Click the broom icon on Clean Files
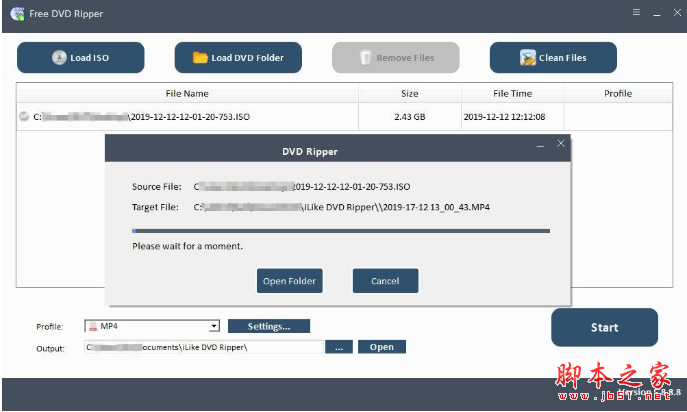The image size is (687, 412). point(528,57)
